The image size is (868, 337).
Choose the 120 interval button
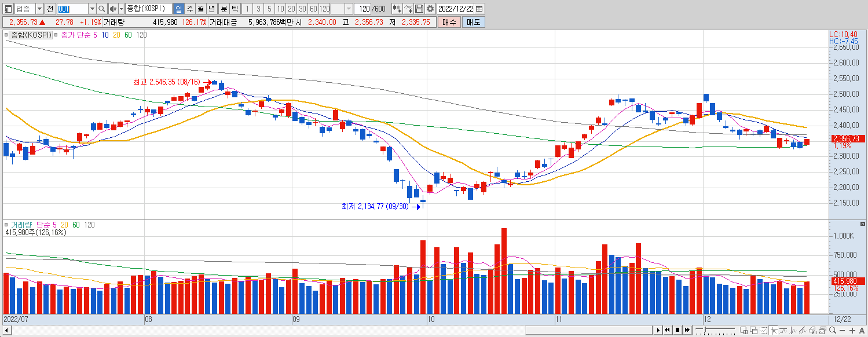(324, 9)
